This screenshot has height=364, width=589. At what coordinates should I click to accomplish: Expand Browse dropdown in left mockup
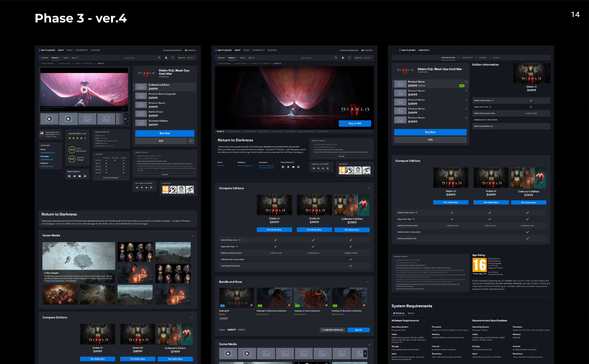56,58
